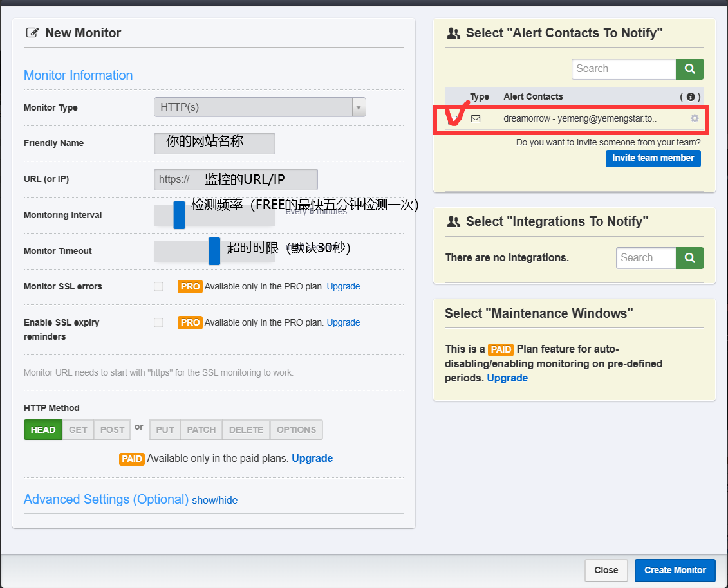Select the GET HTTP method
Viewport: 728px width, 588px height.
[78, 430]
